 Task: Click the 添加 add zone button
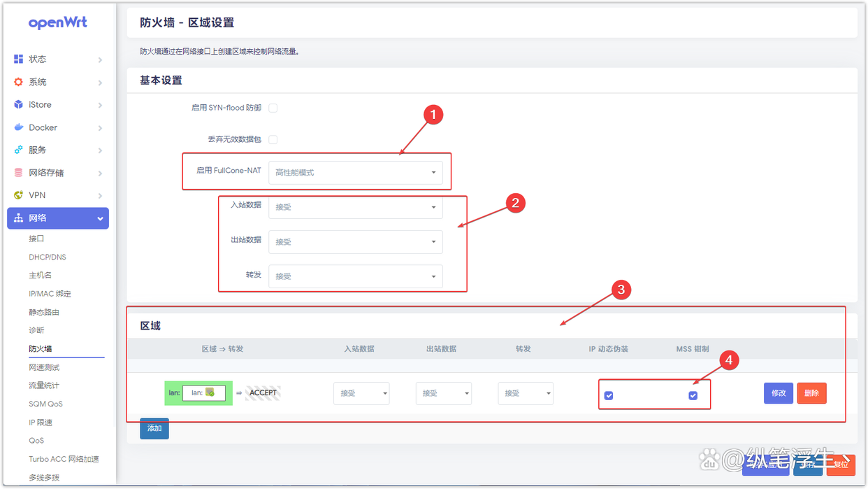[x=154, y=428]
